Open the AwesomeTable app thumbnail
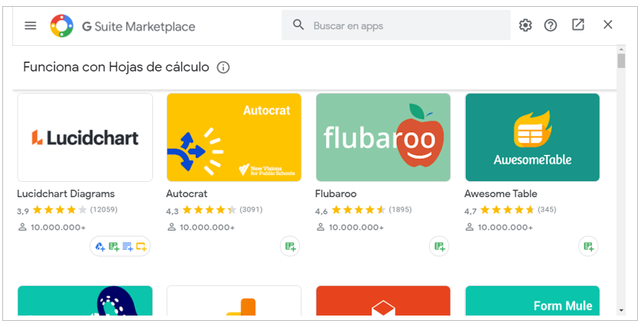Image resolution: width=644 pixels, height=327 pixels. tap(532, 138)
